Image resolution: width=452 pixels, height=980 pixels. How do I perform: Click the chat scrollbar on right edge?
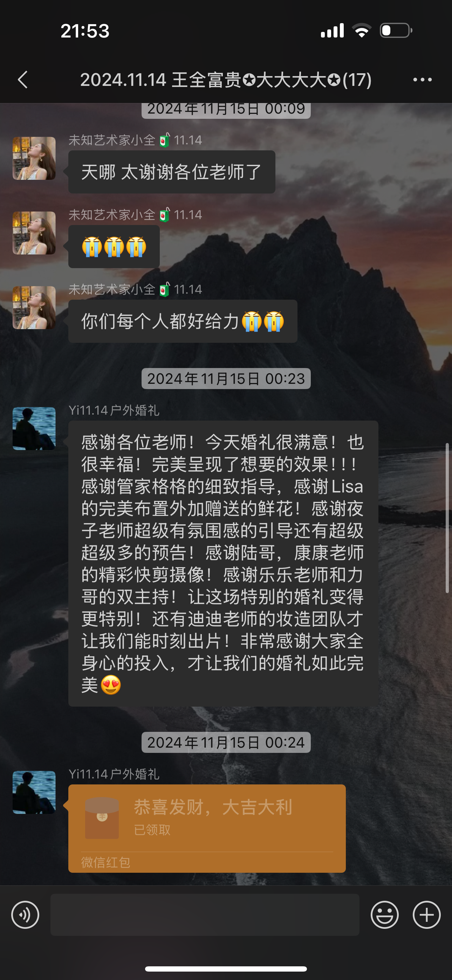tap(447, 518)
